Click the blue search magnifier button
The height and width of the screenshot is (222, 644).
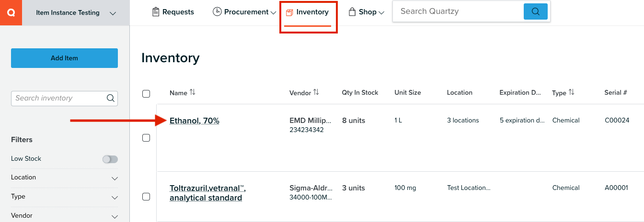point(536,11)
